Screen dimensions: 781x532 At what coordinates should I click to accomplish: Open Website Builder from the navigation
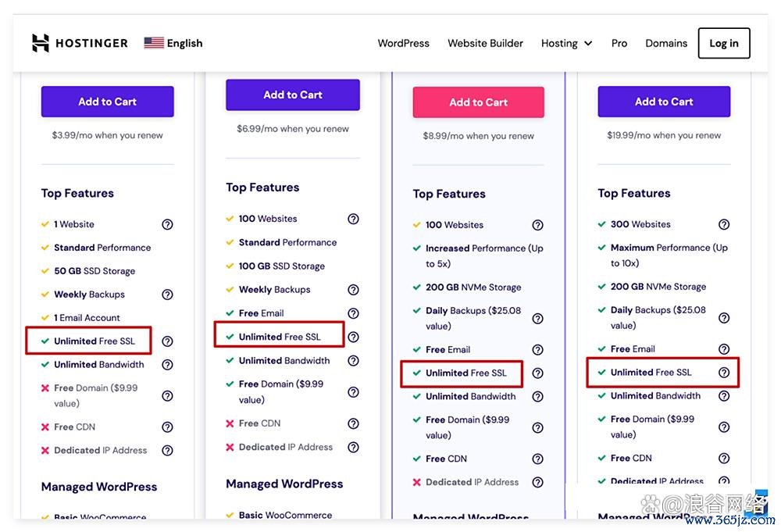486,43
